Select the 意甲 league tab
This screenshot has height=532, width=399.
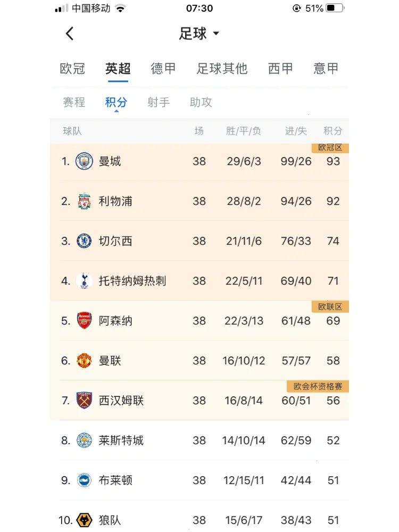326,69
